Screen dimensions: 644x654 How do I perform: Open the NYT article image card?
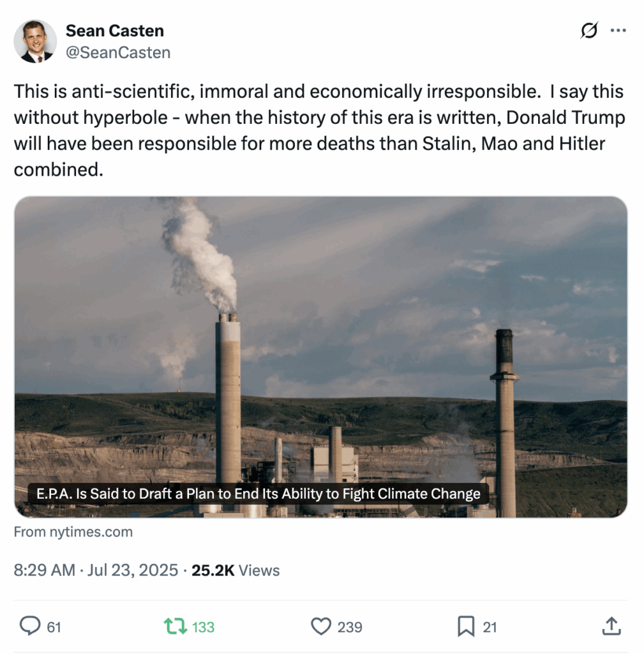320,356
